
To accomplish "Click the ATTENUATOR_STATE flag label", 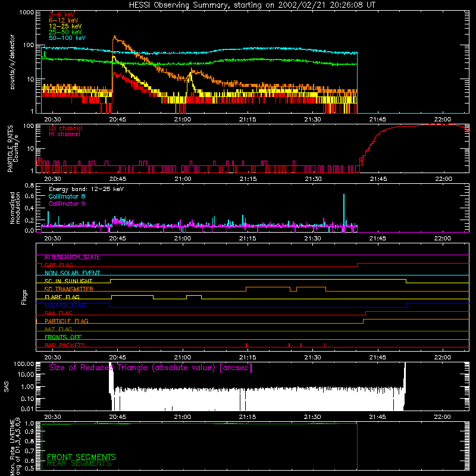I will point(72,258).
